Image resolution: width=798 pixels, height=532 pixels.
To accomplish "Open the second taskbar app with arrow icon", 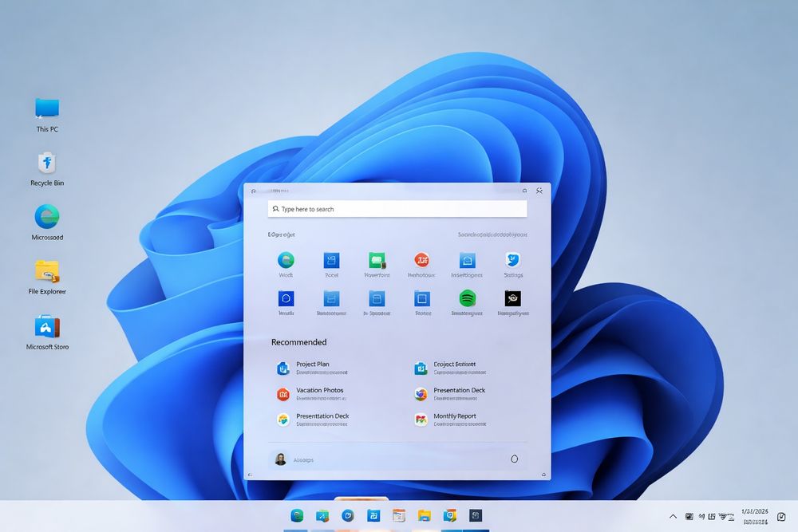I will tap(322, 516).
